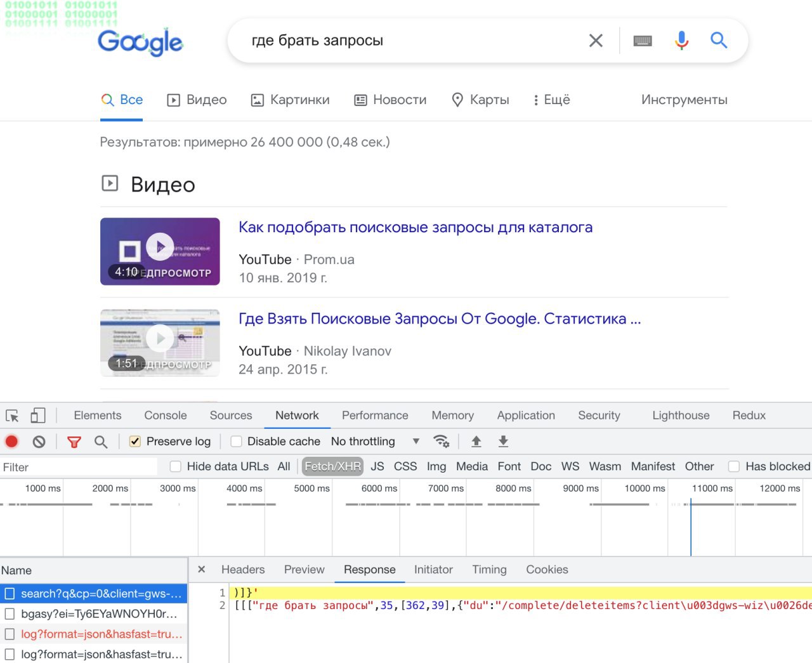Switch to Новости search tab

click(x=390, y=100)
